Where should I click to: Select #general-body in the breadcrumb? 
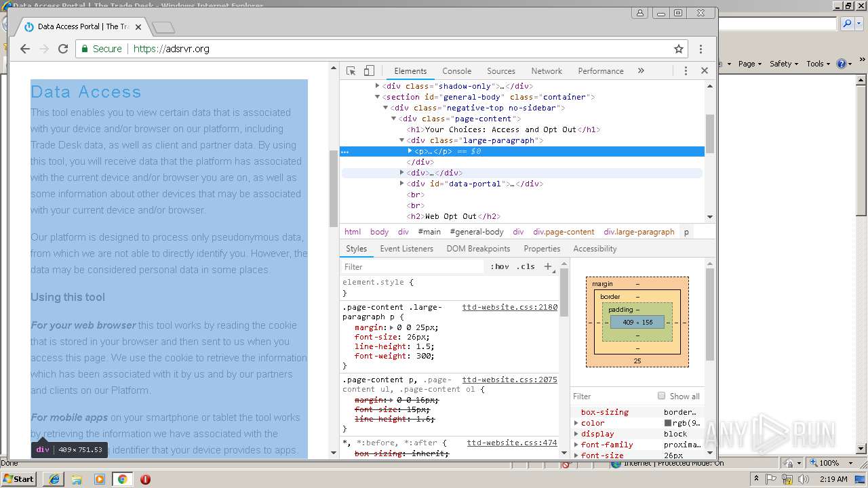(477, 232)
